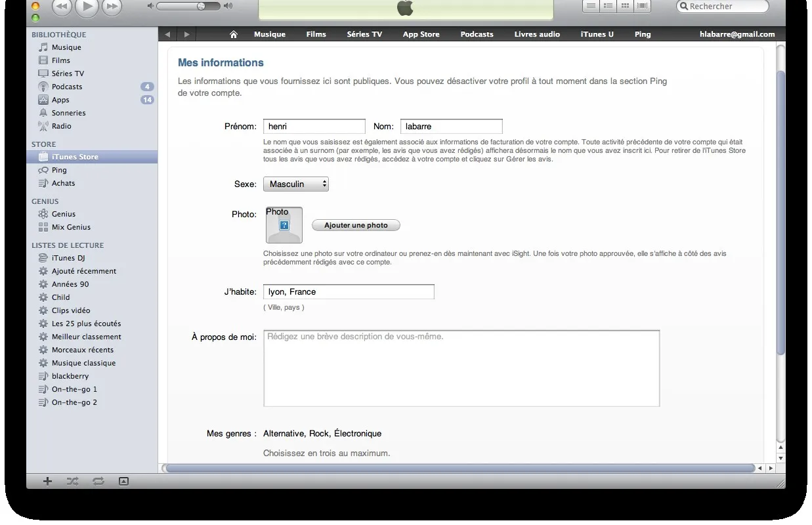Open the On-the-go 1 playlist
The image size is (812, 525).
[x=74, y=389]
